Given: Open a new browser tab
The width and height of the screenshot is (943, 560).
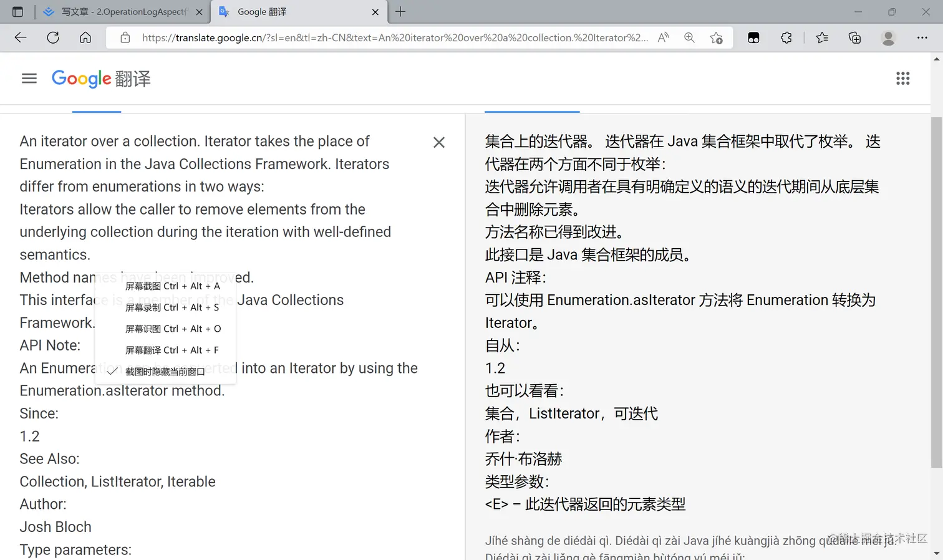Looking at the screenshot, I should click(400, 12).
